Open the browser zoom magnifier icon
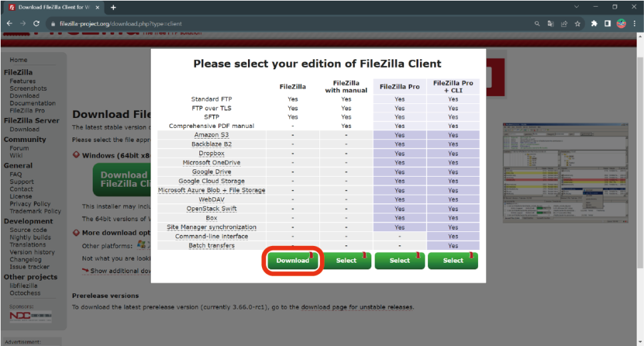Image resolution: width=644 pixels, height=346 pixels. coord(537,24)
